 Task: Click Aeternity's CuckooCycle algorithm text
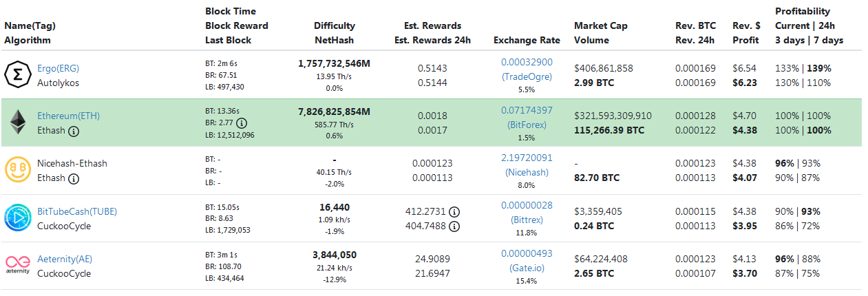tap(64, 273)
